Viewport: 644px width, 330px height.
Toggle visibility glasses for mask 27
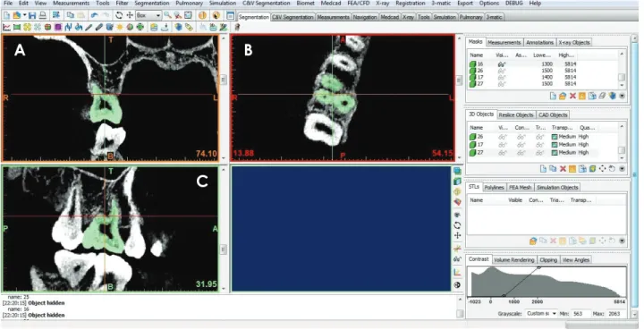click(501, 84)
